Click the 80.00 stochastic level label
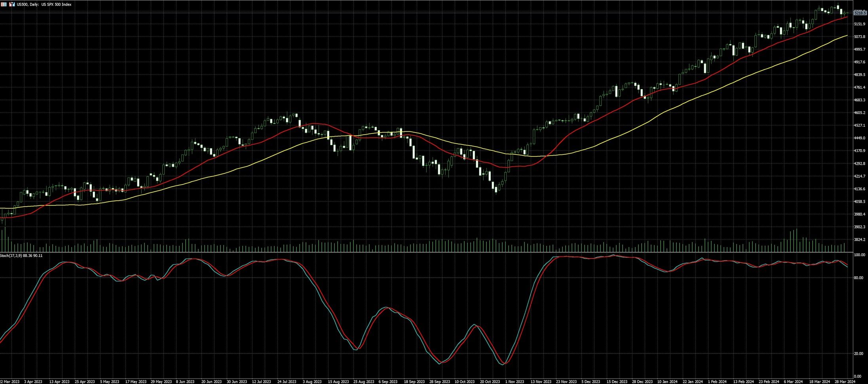Screen dimensions: 868x384 858,278
